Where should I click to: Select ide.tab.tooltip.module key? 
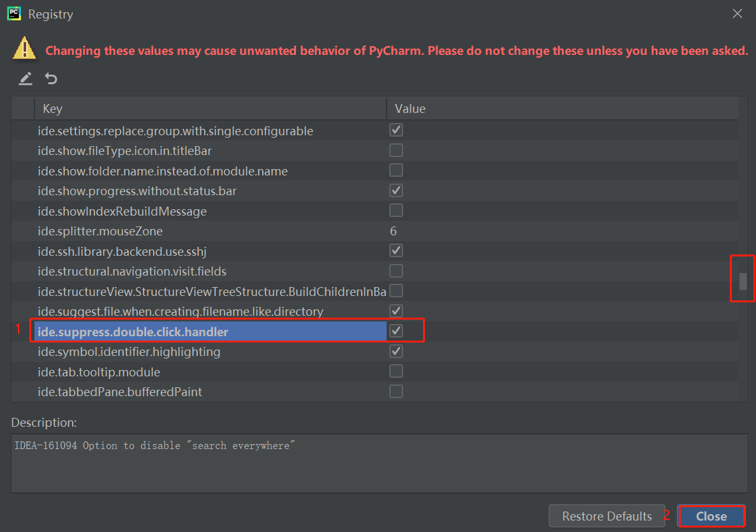pyautogui.click(x=99, y=372)
